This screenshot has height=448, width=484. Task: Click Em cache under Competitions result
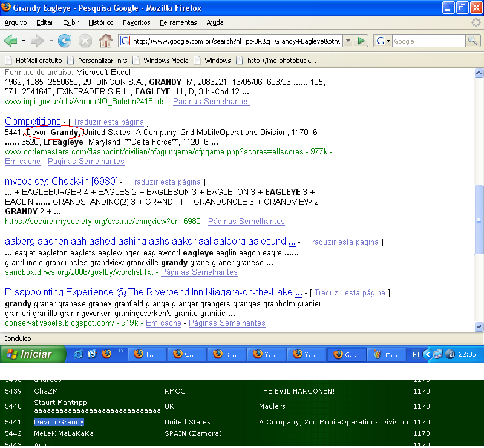pos(22,161)
